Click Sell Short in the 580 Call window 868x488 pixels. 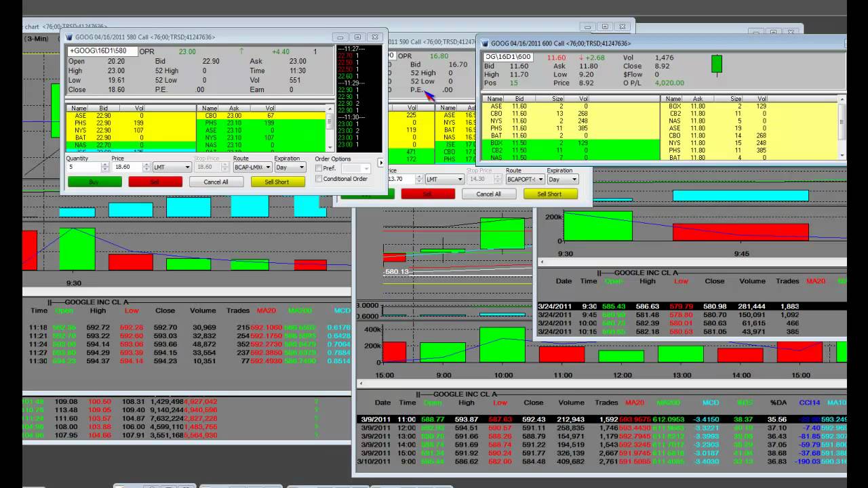pyautogui.click(x=277, y=182)
